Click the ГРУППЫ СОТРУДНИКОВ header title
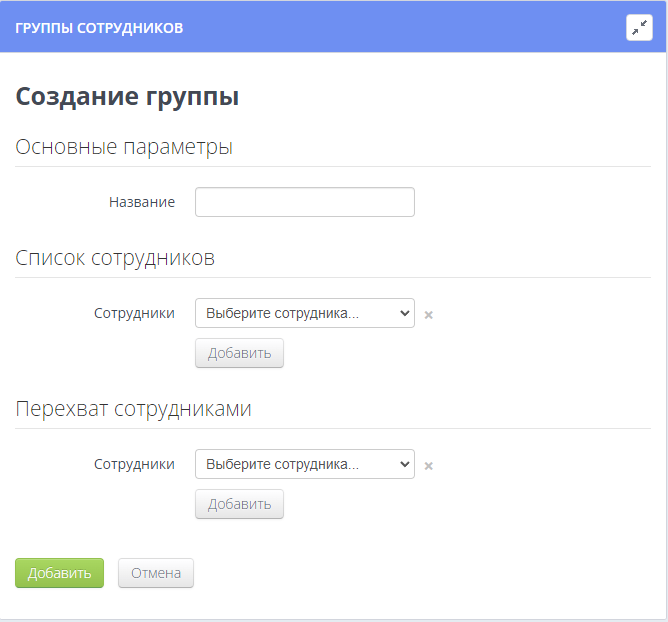 99,28
